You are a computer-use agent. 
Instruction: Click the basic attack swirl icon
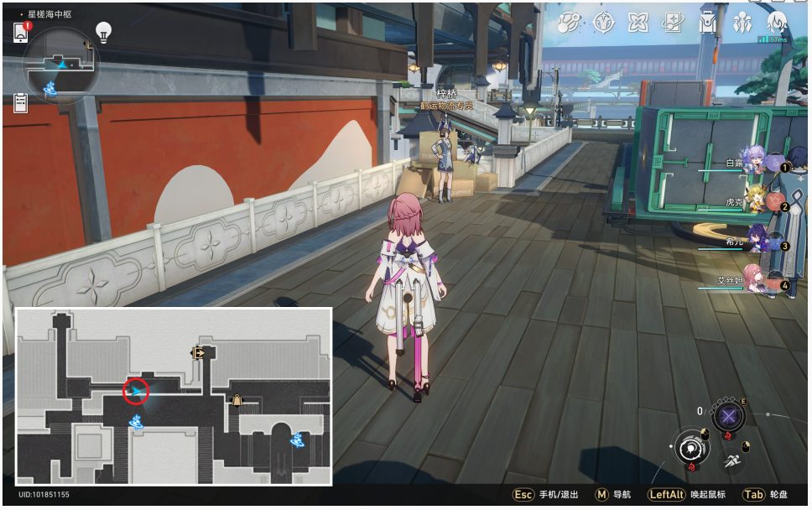point(691,449)
